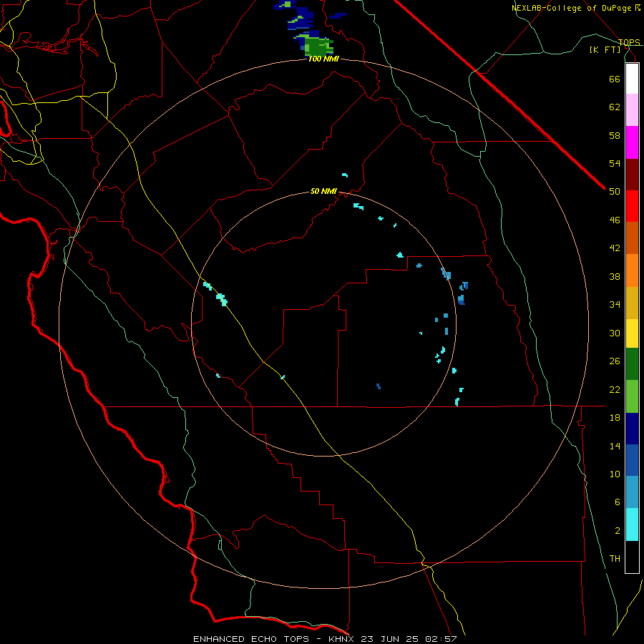Click the 100 NMI range ring label
The image size is (644, 644).
(323, 59)
